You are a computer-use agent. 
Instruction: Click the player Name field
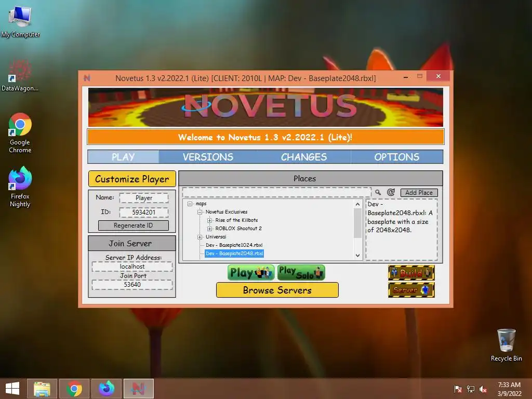coord(144,198)
